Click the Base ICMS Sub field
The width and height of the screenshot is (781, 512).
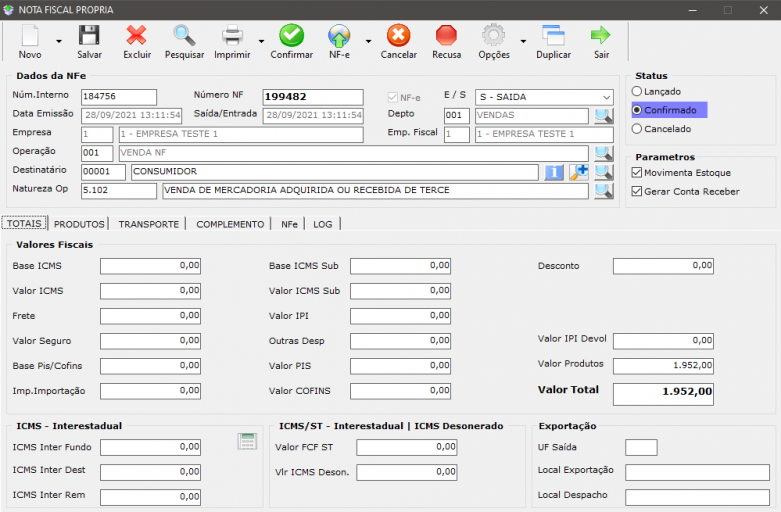click(400, 266)
